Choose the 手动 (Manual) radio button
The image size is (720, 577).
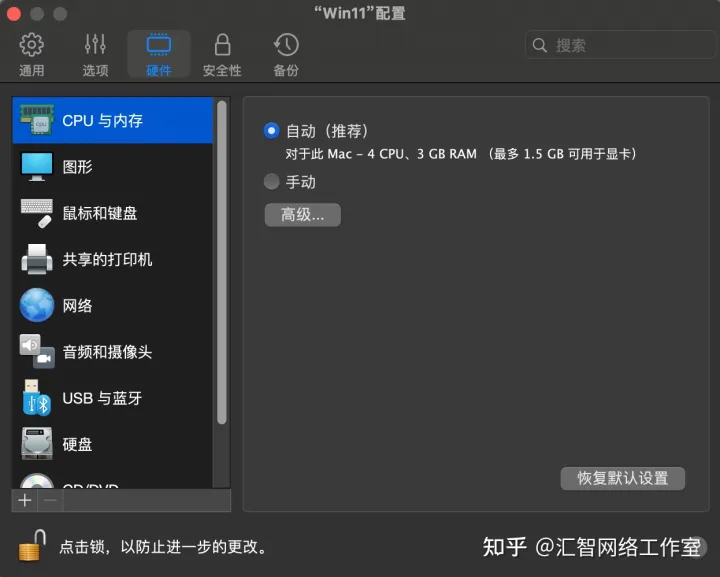271,182
